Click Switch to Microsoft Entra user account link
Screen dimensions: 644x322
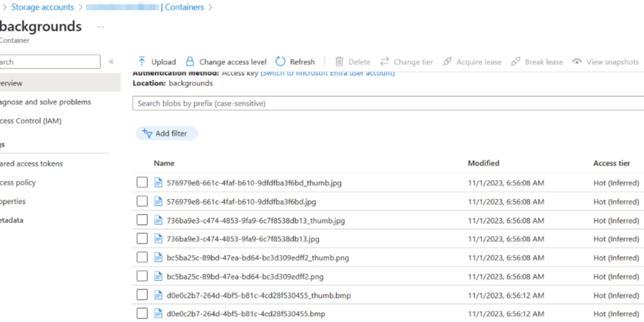coord(328,74)
